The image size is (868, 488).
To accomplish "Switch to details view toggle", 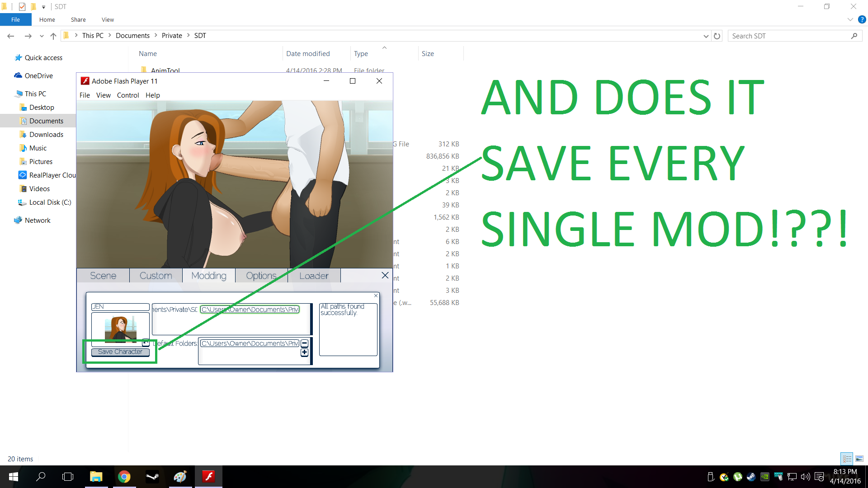I will coord(847,459).
